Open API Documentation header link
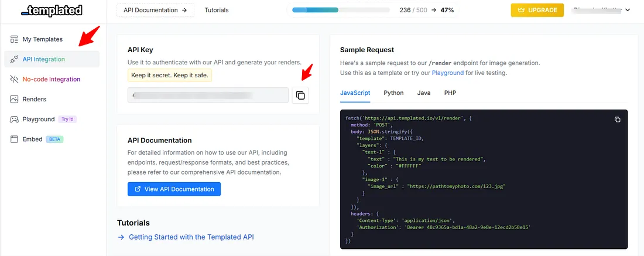 tap(155, 11)
